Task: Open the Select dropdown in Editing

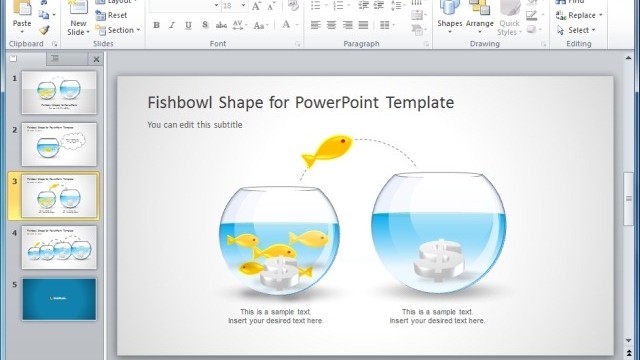Action: [x=593, y=30]
